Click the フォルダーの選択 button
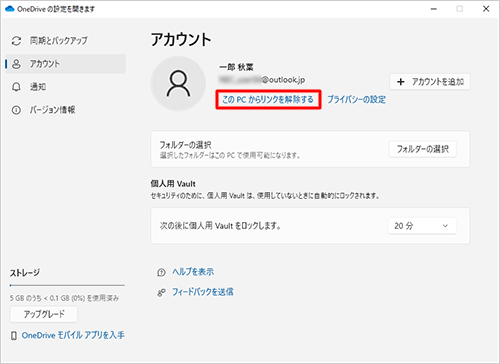This screenshot has width=500, height=364. (x=422, y=149)
